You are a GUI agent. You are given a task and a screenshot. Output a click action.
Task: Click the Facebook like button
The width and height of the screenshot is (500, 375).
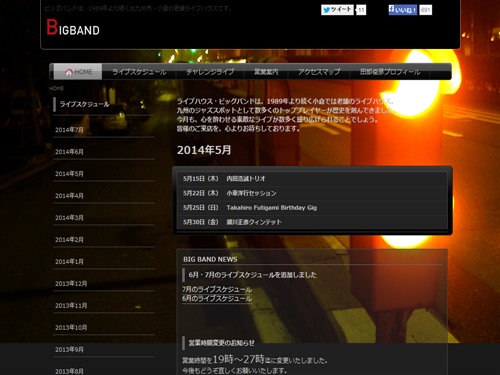click(402, 10)
